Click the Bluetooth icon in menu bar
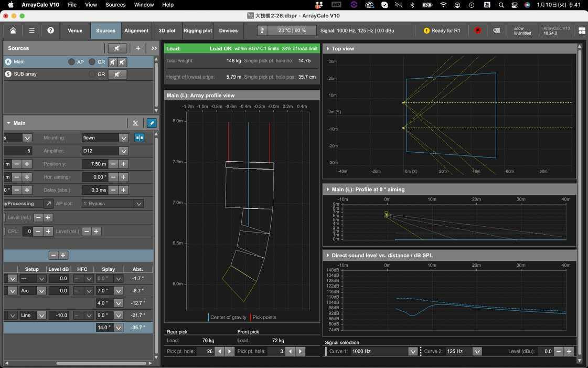Image resolution: width=588 pixels, height=368 pixels. click(x=412, y=5)
